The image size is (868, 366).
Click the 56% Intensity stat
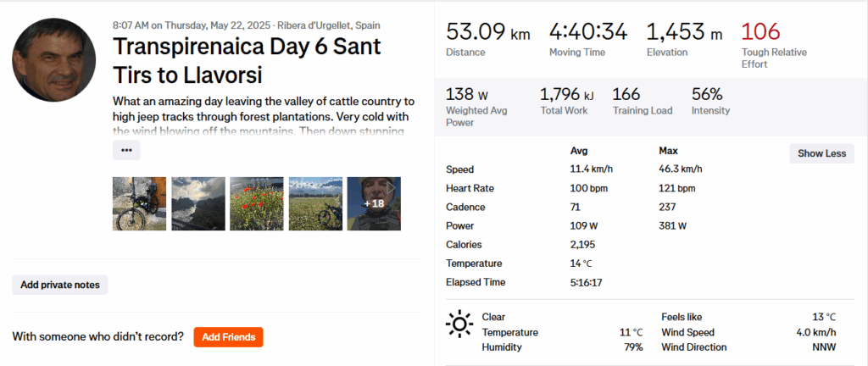(x=710, y=101)
